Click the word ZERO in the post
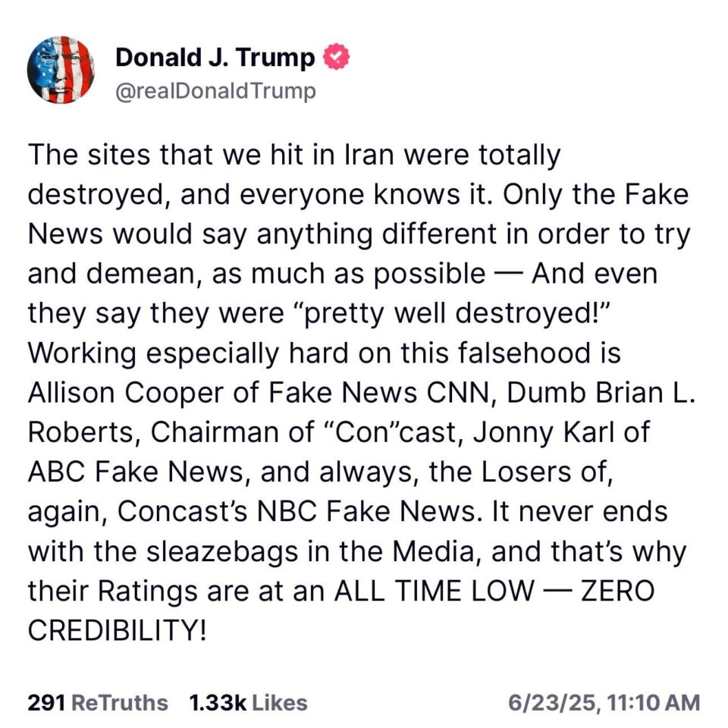Viewport: 728px width, 728px height. point(618,591)
